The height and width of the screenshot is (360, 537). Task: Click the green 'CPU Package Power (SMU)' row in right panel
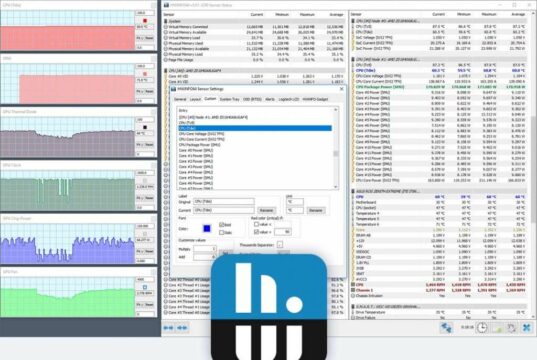tap(439, 87)
